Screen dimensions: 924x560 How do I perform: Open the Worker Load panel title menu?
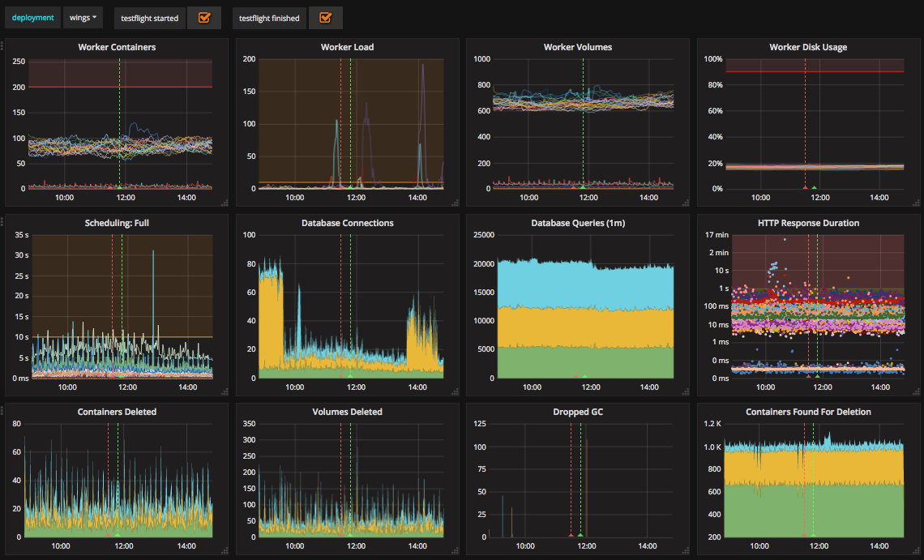(x=347, y=47)
